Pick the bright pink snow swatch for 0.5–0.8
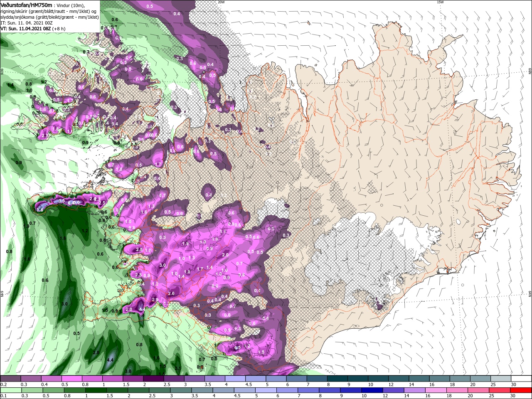The image size is (532, 399). coord(71,379)
